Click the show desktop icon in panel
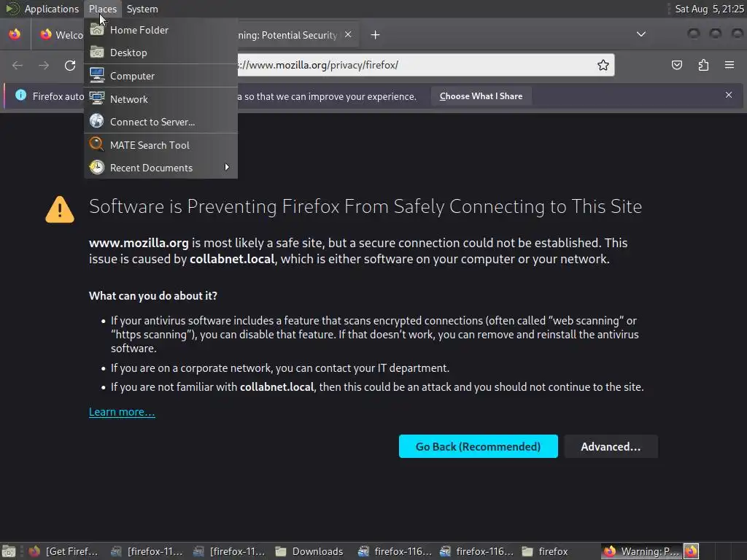This screenshot has height=560, width=747. (x=9, y=551)
